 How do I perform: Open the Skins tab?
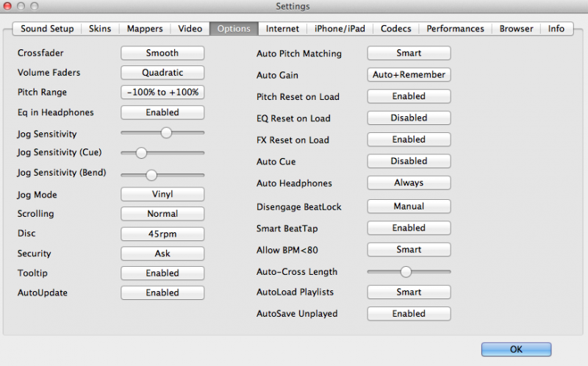[100, 29]
